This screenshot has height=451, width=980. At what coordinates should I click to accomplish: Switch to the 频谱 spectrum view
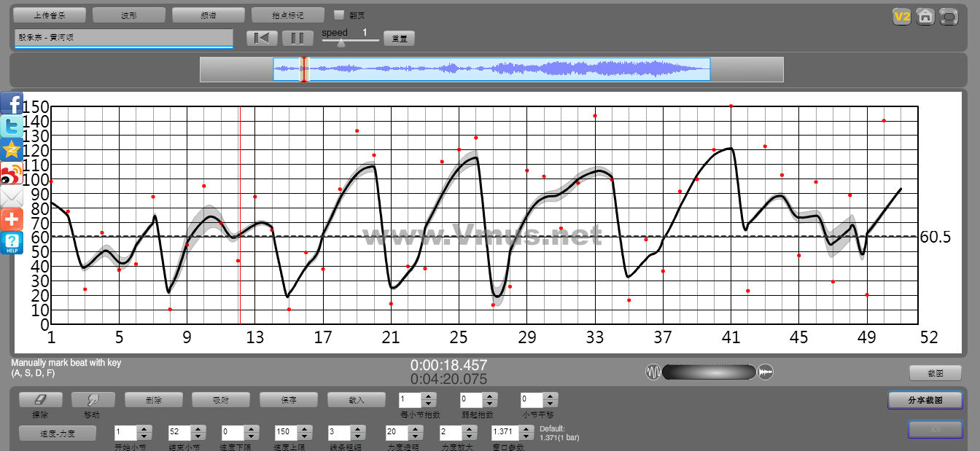click(208, 15)
